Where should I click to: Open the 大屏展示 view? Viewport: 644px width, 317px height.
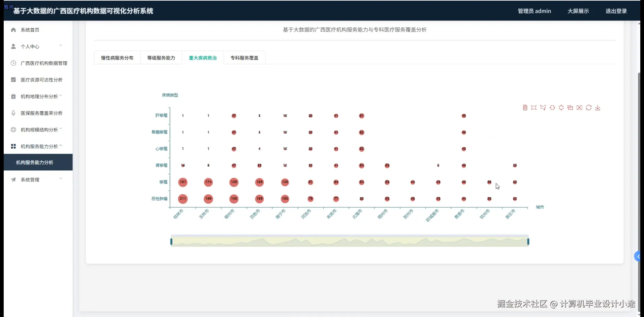click(x=578, y=11)
